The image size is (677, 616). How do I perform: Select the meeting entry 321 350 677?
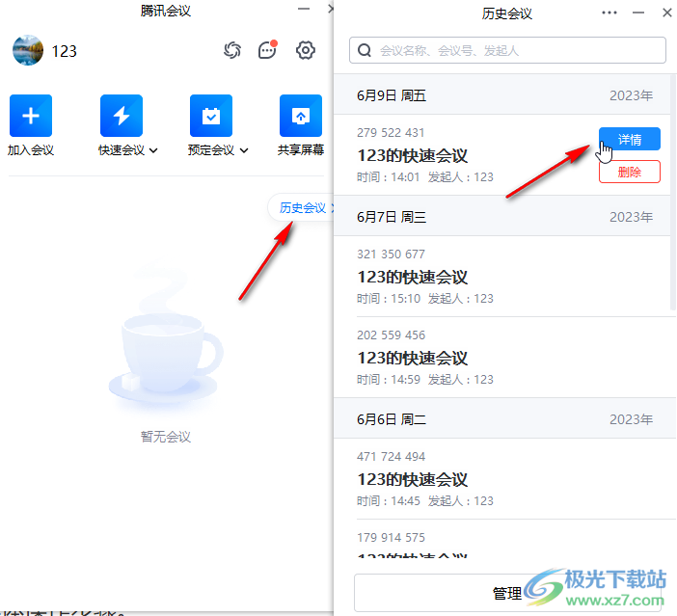point(502,277)
